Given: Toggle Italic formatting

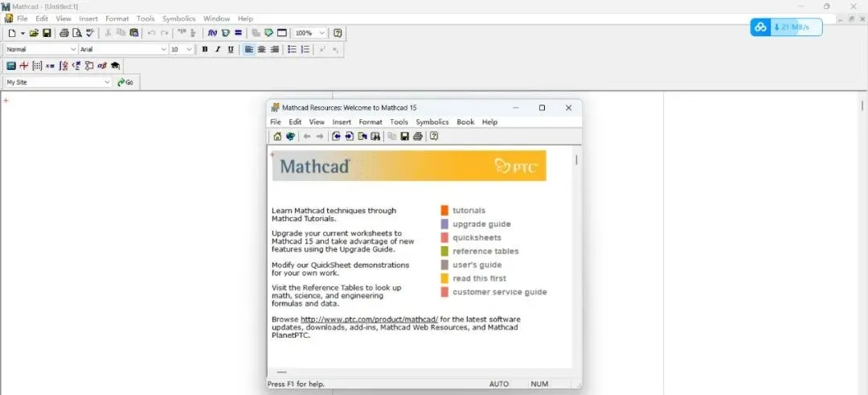Looking at the screenshot, I should click(218, 49).
